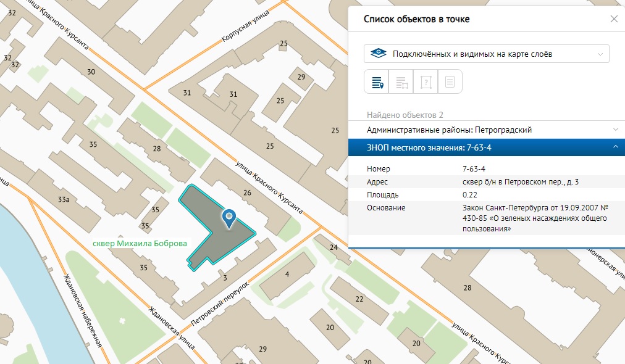Expand the Административные районы chevron
The image size is (625, 364).
tap(615, 130)
